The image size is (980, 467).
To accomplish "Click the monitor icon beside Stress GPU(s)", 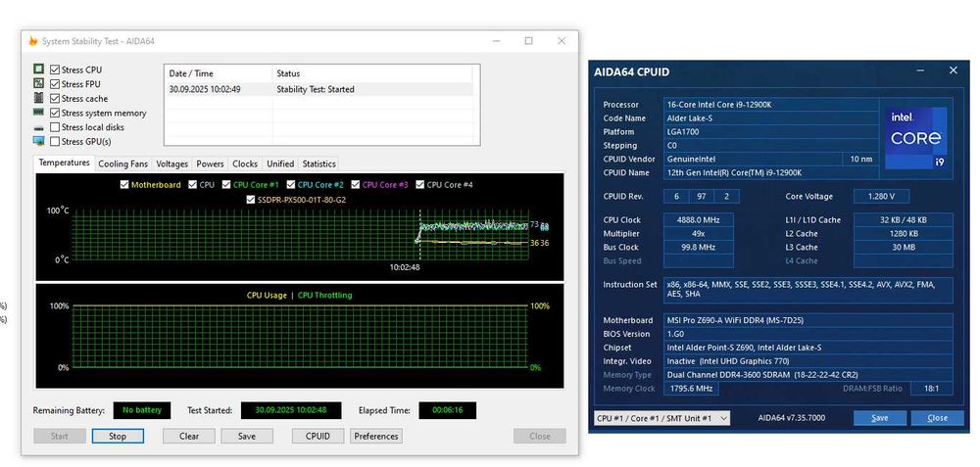I will pyautogui.click(x=39, y=141).
